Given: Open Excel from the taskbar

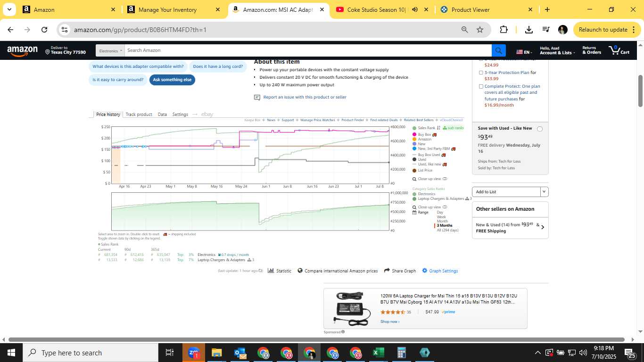Looking at the screenshot, I should click(x=378, y=353).
